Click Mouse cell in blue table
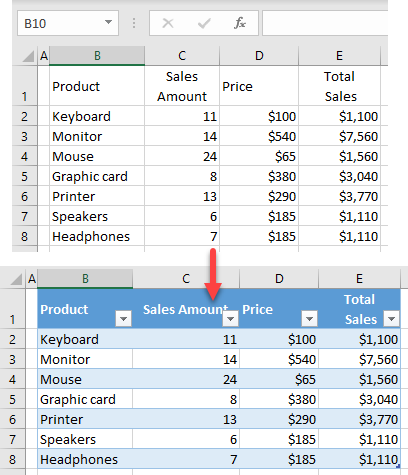The image size is (408, 475). click(x=85, y=379)
